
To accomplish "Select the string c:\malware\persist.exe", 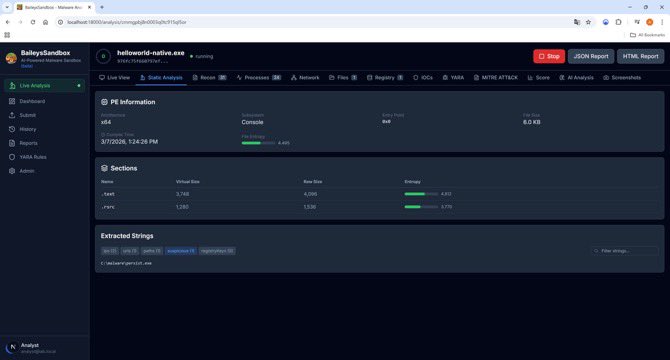I will click(x=126, y=263).
